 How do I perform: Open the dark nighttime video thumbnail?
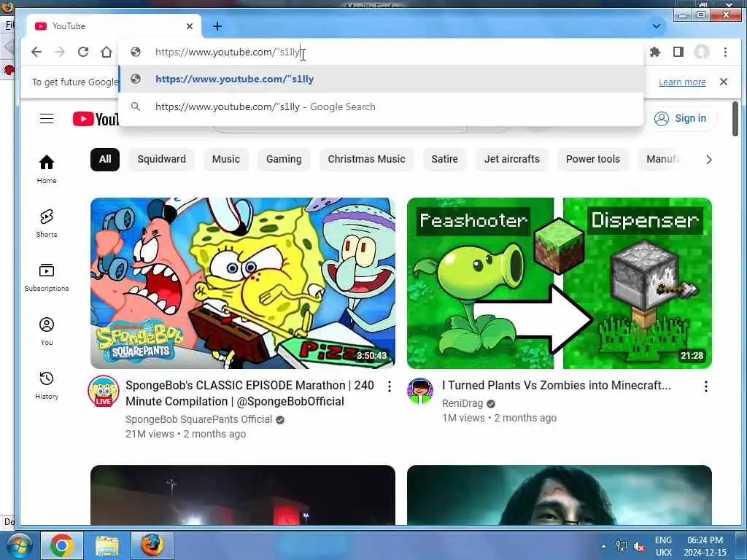(x=242, y=495)
